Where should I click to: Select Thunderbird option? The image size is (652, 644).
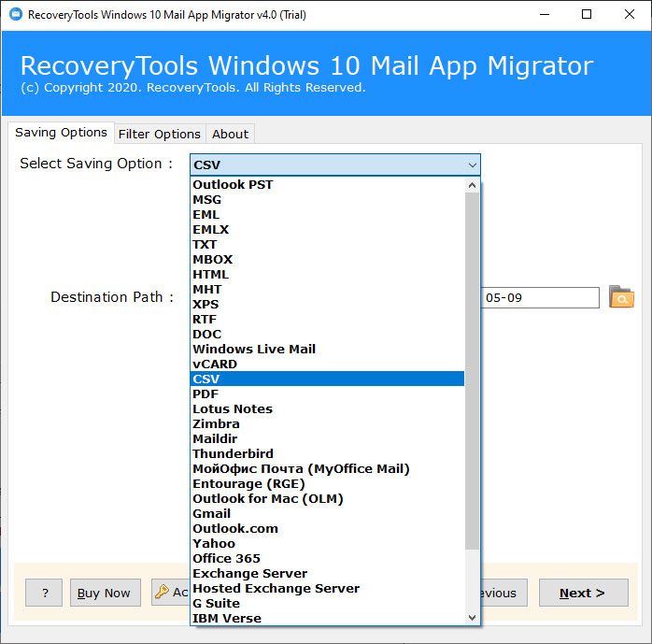[x=327, y=453]
